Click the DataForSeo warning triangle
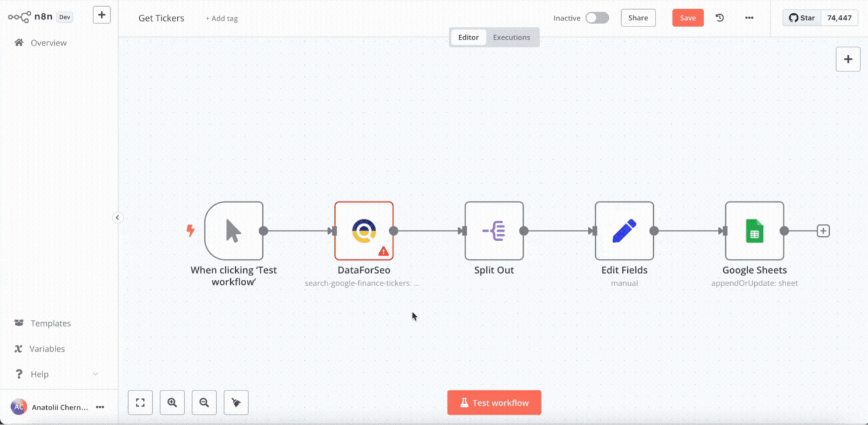 point(384,251)
